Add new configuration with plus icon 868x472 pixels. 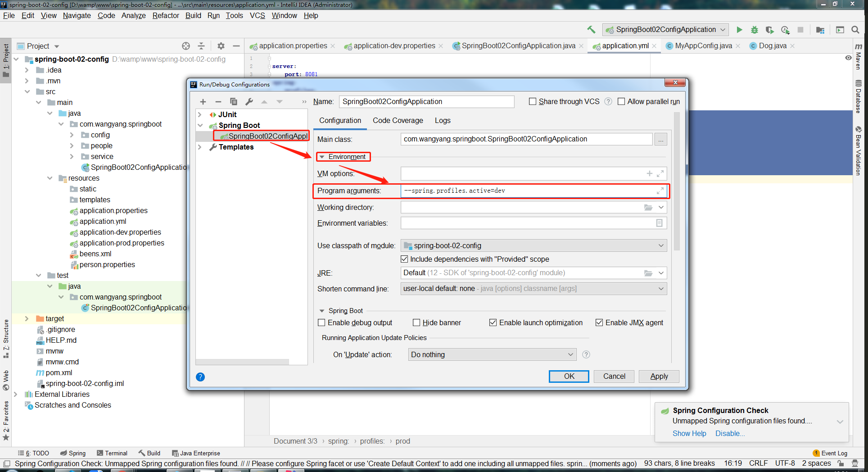coord(203,102)
